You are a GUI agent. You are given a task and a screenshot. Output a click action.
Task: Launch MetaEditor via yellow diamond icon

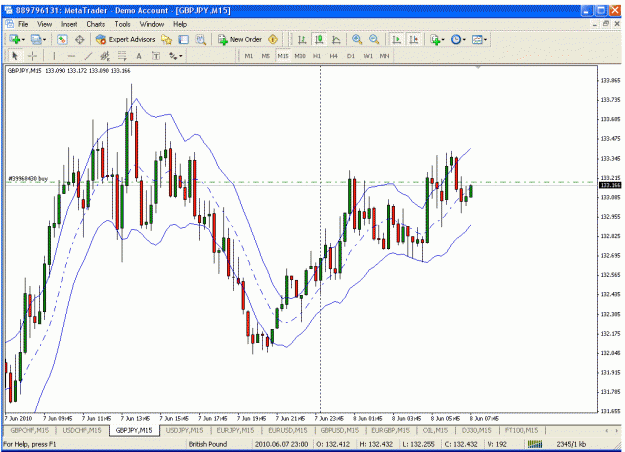tap(273, 39)
